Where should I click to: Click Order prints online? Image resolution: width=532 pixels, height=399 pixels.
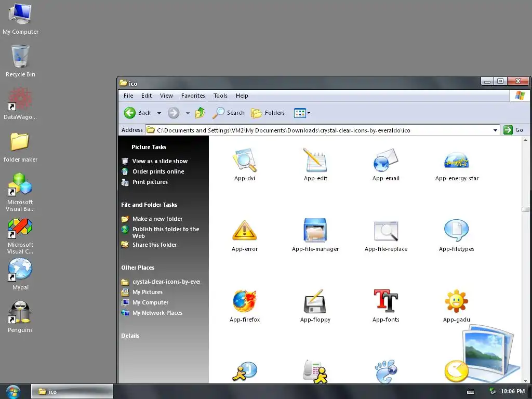coord(158,171)
